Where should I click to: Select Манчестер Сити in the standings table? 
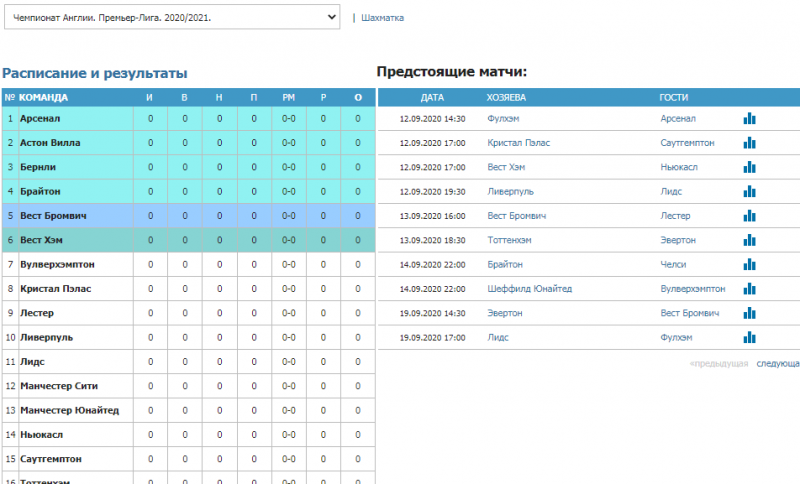[x=59, y=386]
